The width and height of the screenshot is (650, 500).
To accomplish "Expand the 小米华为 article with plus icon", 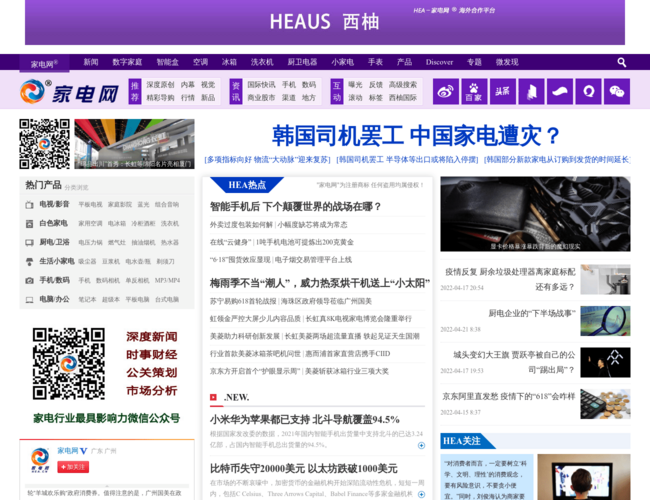I will click(x=421, y=445).
